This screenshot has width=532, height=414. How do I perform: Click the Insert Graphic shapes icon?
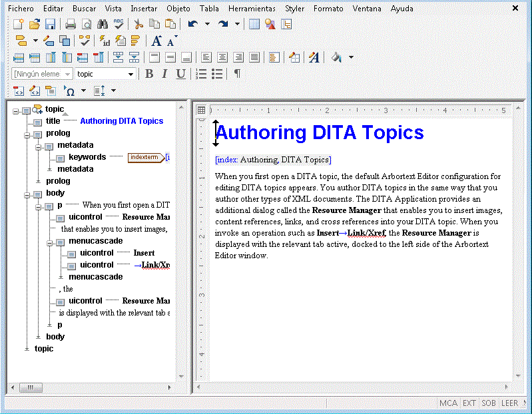pyautogui.click(x=270, y=25)
